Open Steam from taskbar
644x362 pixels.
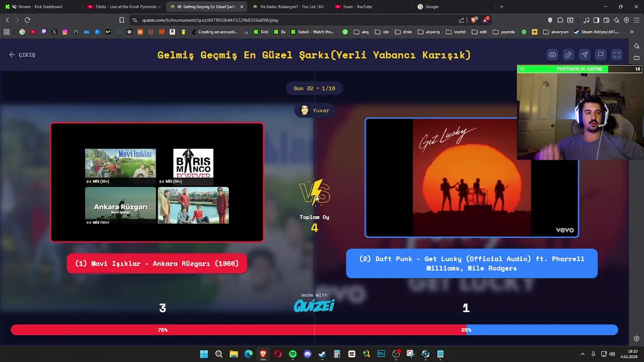click(x=322, y=354)
